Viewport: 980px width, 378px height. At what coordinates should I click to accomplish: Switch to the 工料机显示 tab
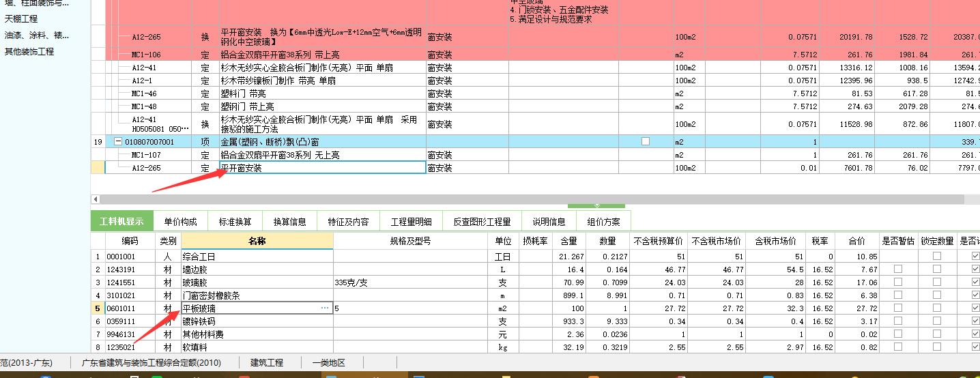122,222
